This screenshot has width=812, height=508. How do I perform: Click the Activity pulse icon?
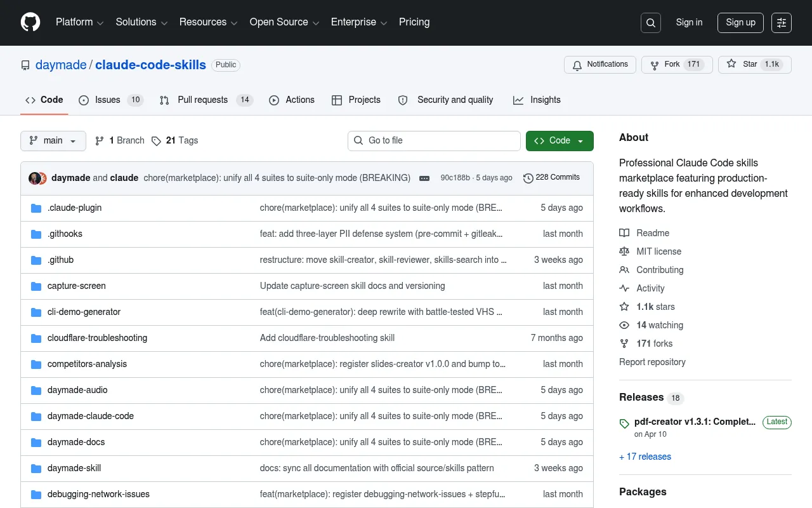pyautogui.click(x=624, y=288)
